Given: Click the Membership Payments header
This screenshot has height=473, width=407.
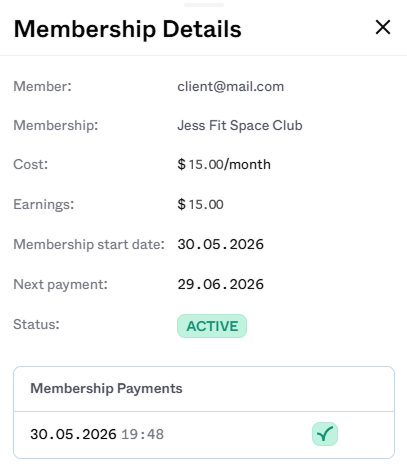Looking at the screenshot, I should [106, 388].
